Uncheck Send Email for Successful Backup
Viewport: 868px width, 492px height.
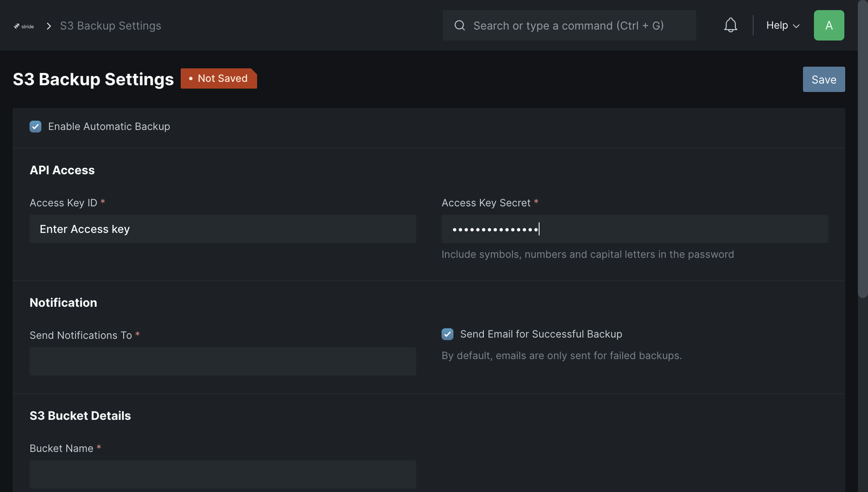(448, 334)
